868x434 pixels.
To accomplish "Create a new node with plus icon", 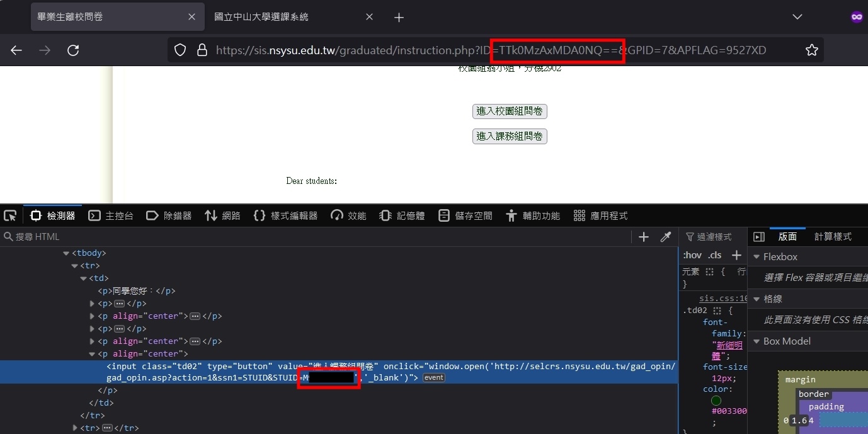I will [644, 237].
